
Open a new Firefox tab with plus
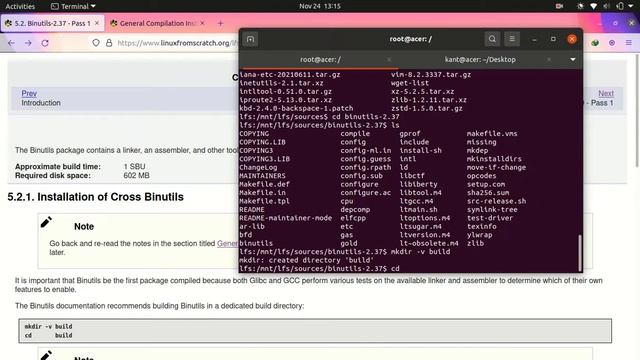220,24
